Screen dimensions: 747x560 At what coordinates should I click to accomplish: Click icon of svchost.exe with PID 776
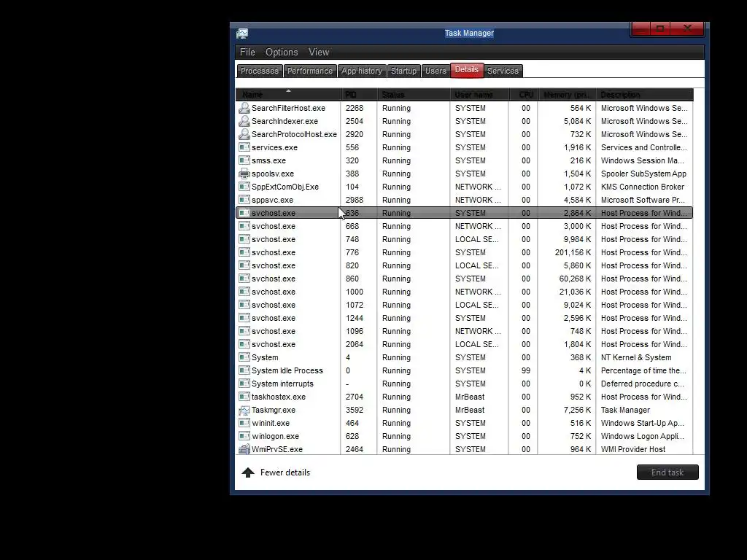coord(244,252)
